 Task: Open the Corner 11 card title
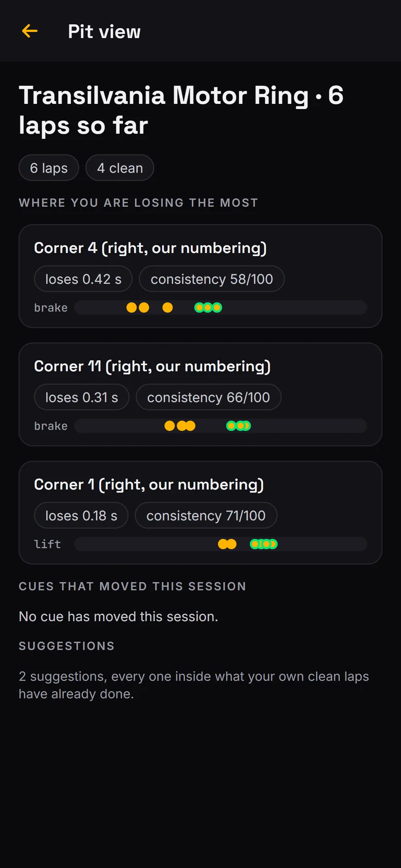152,366
